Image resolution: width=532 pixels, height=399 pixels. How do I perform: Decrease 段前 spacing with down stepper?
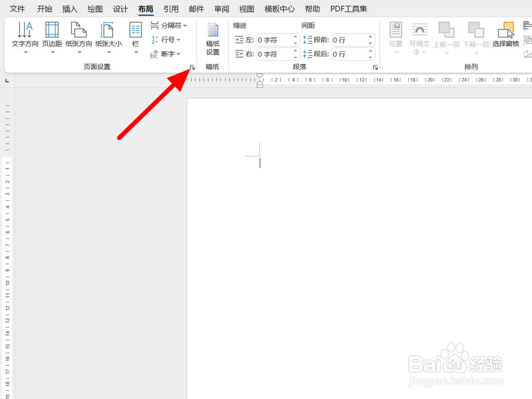click(370, 43)
